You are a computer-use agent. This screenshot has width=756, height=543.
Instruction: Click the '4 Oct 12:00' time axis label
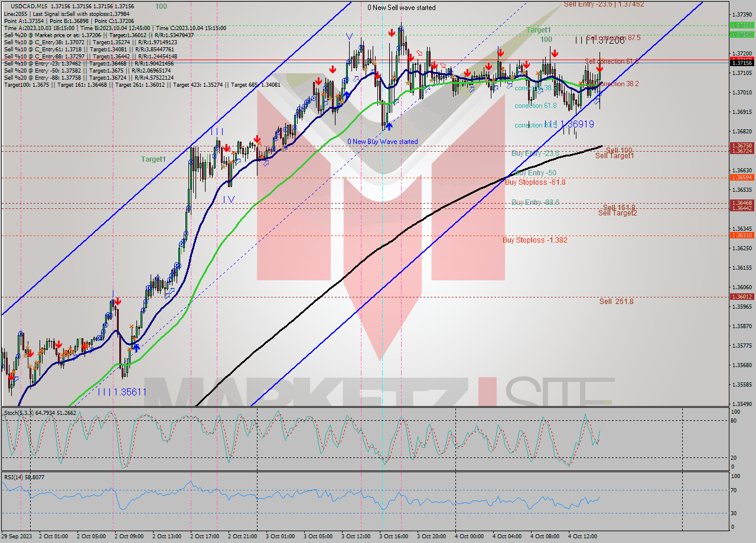pos(582,537)
